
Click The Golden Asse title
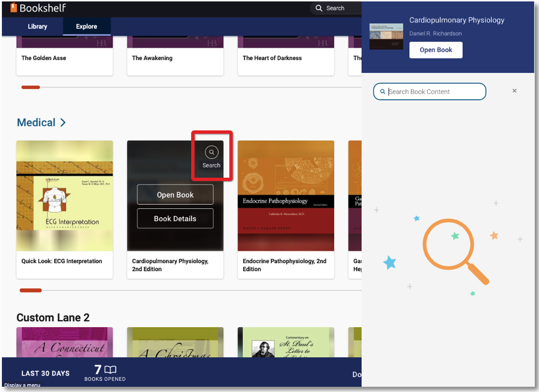[43, 58]
